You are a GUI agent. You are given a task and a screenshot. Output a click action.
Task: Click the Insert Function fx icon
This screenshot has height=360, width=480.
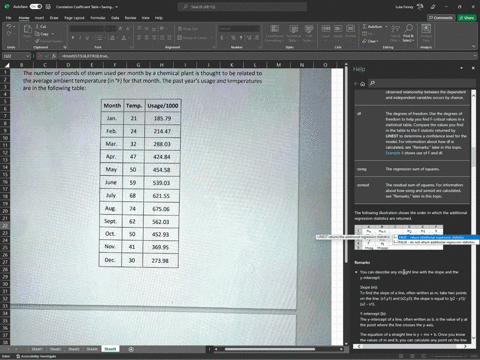(x=54, y=56)
